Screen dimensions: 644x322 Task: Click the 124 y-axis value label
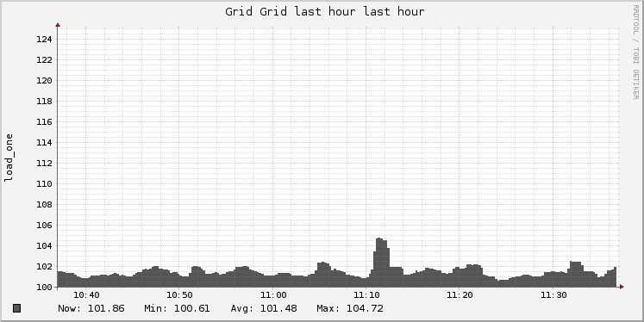click(44, 40)
